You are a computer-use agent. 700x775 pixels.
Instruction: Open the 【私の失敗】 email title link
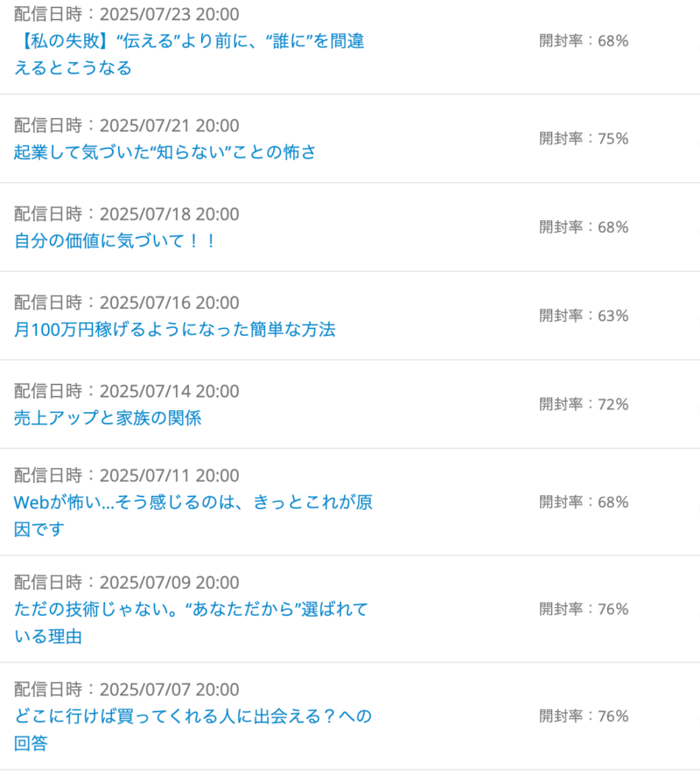coord(189,54)
